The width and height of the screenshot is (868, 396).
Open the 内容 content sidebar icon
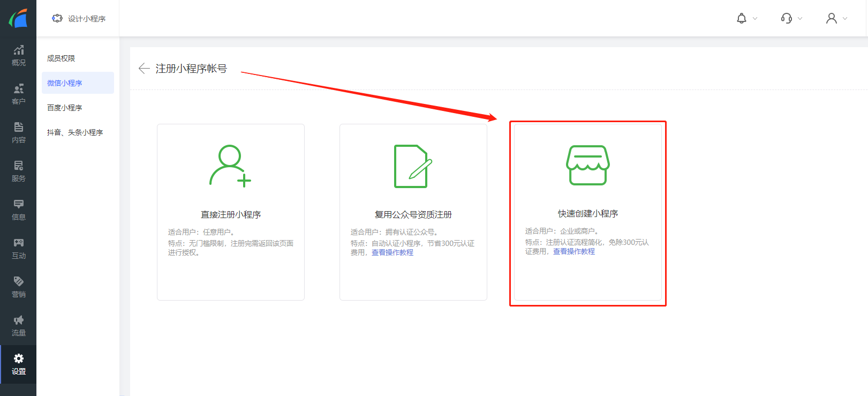click(x=18, y=132)
